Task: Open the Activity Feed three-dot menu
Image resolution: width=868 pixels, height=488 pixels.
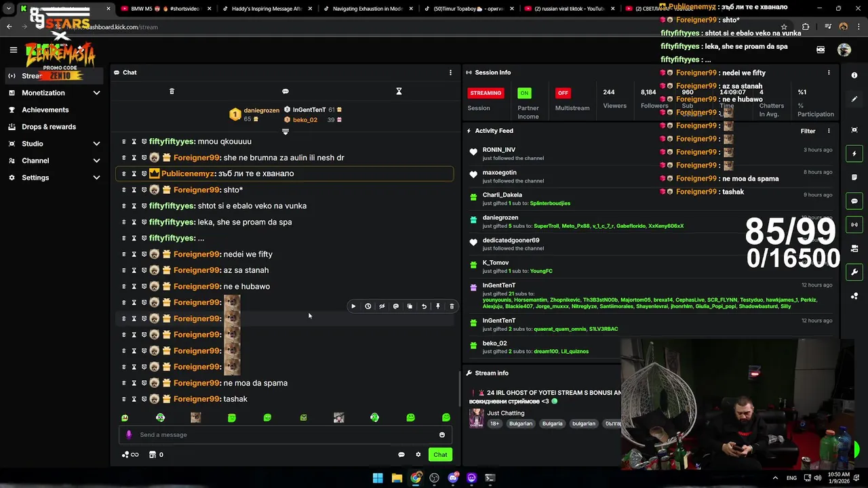Action: pyautogui.click(x=829, y=131)
